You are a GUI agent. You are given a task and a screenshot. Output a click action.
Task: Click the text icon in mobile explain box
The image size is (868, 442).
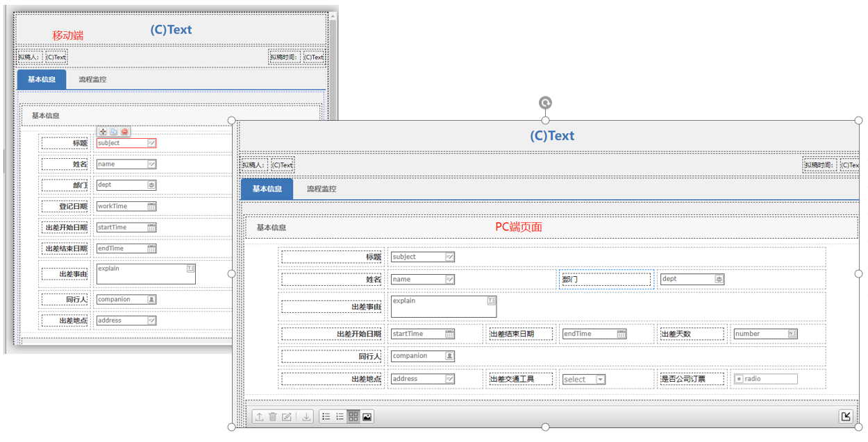(190, 269)
